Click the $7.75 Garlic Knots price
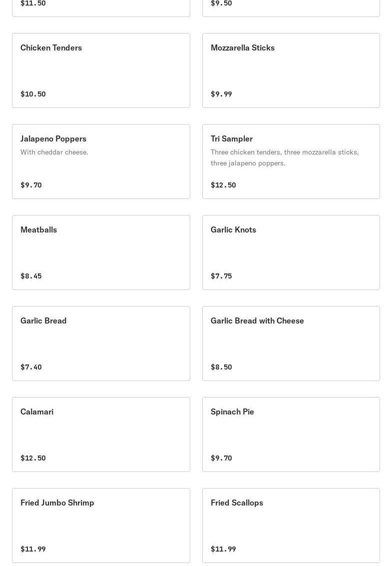Image resolution: width=392 pixels, height=566 pixels. 221,276
